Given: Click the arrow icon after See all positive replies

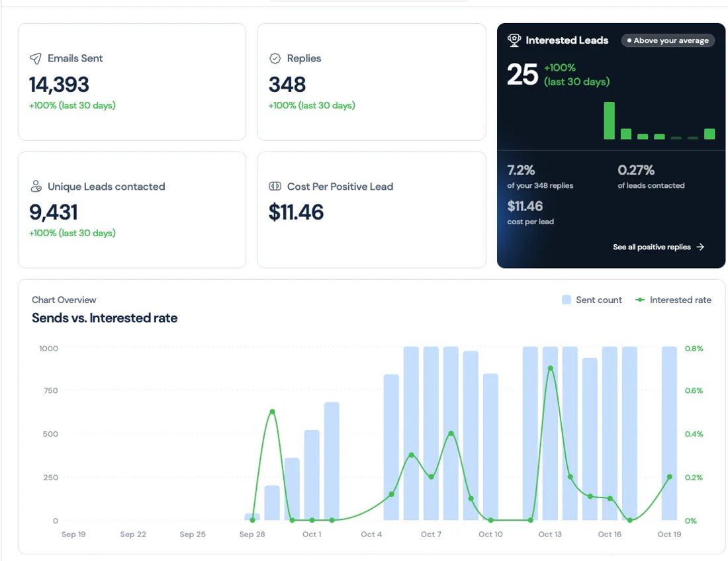Looking at the screenshot, I should pos(700,247).
